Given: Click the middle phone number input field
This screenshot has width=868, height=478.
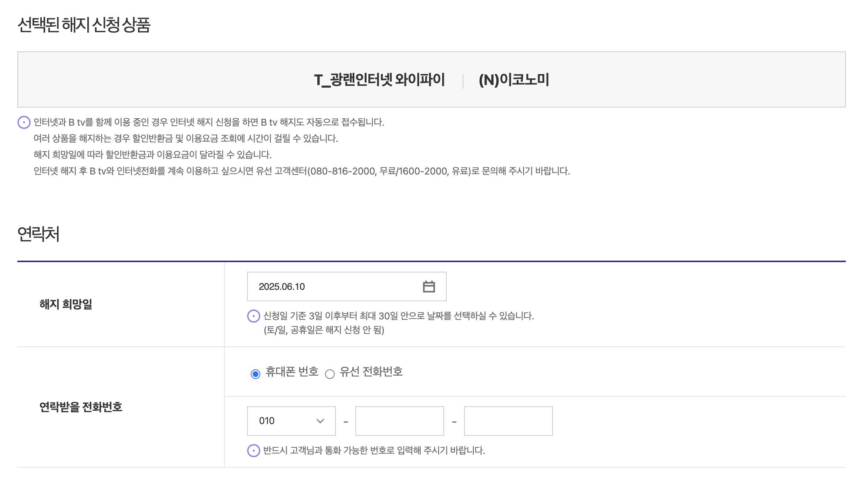Looking at the screenshot, I should (400, 421).
